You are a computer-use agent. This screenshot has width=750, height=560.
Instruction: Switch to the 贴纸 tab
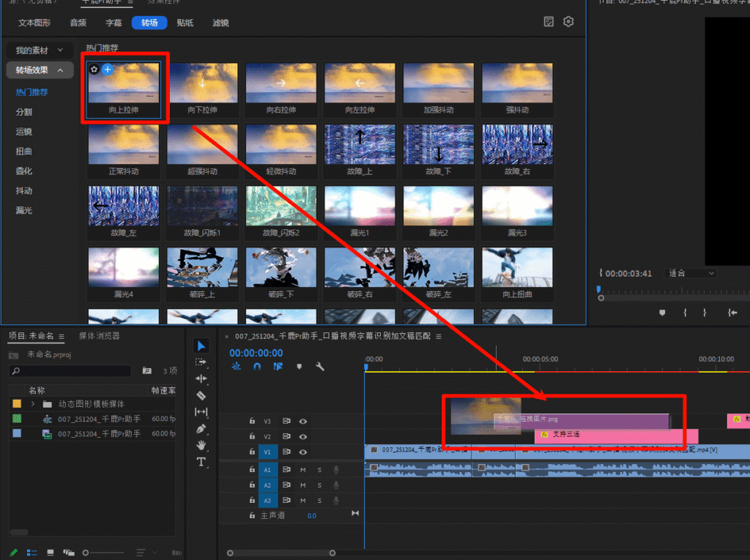pos(185,23)
